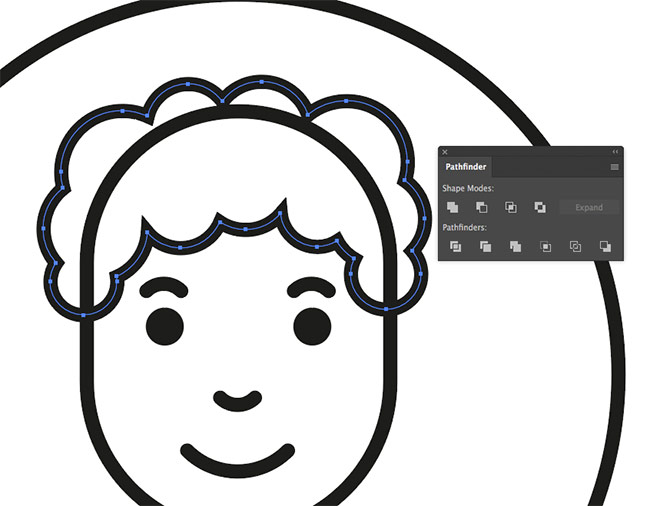
Task: Select the nose curve shape
Action: 238,400
